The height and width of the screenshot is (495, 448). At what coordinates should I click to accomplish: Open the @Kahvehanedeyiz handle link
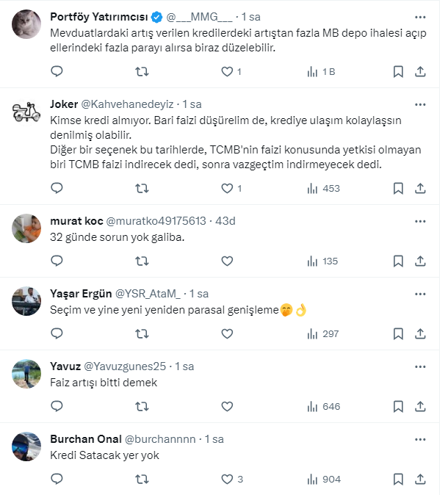click(127, 104)
